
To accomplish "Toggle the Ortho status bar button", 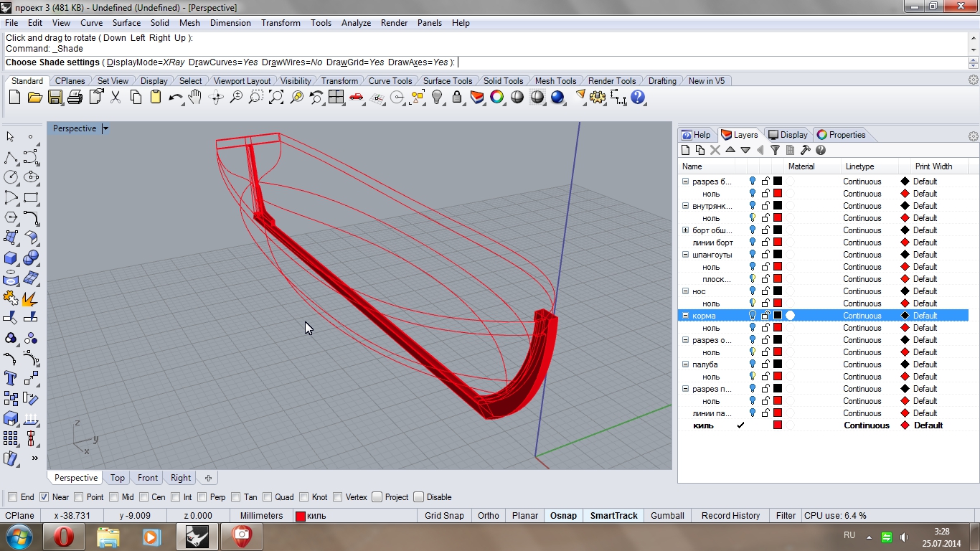I will 488,515.
